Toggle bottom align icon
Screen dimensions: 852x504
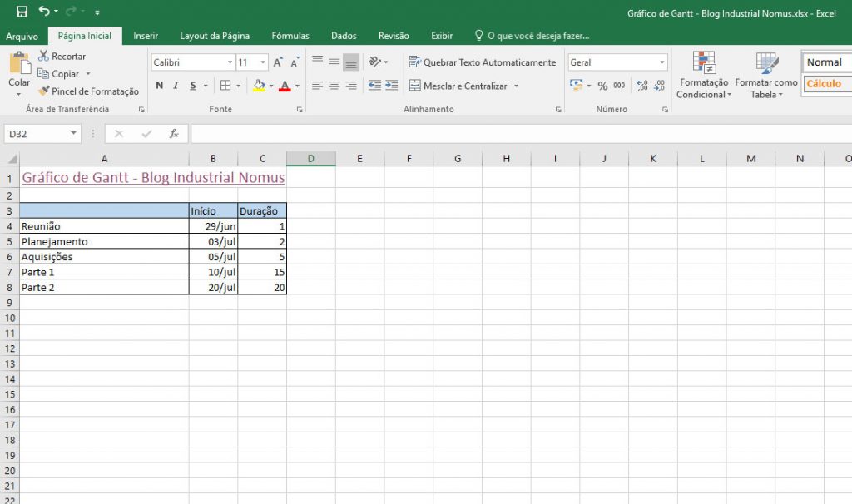coord(352,62)
